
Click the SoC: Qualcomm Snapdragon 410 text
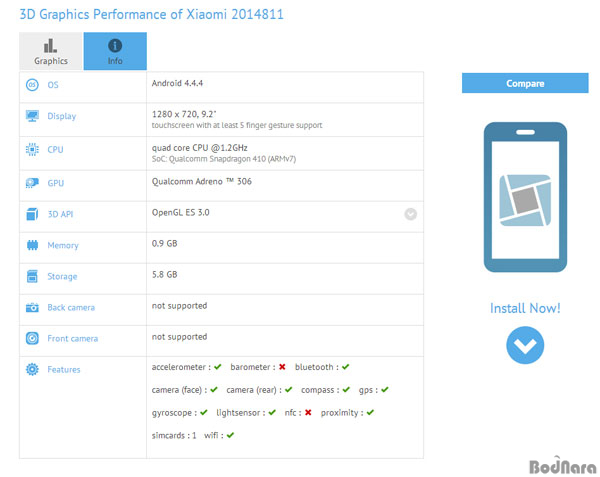pyautogui.click(x=224, y=159)
